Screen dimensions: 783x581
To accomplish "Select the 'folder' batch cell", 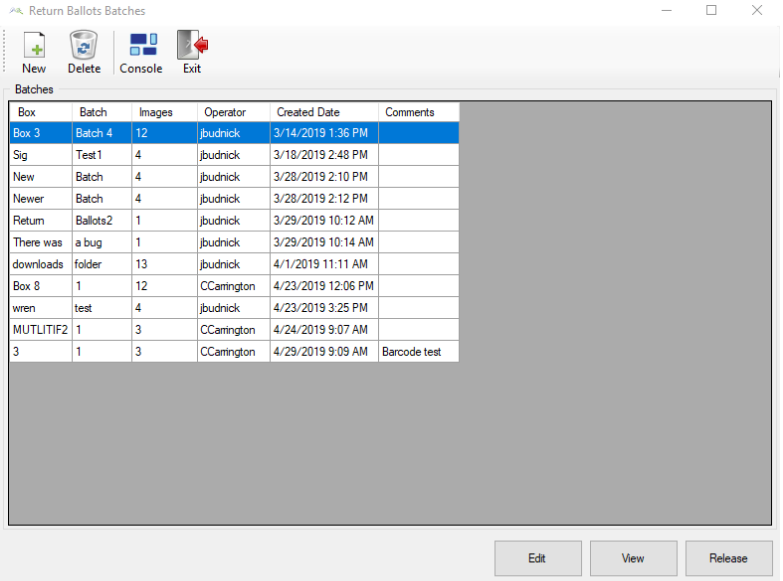I will coord(102,264).
